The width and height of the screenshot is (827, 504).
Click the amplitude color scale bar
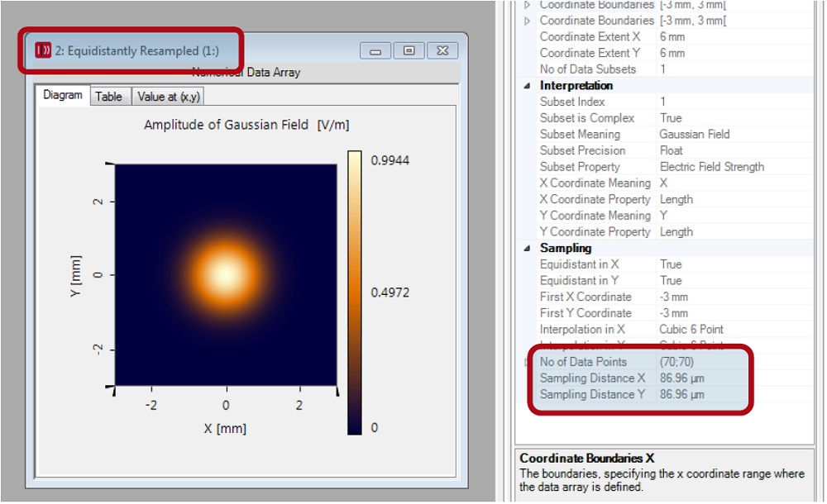coord(355,293)
